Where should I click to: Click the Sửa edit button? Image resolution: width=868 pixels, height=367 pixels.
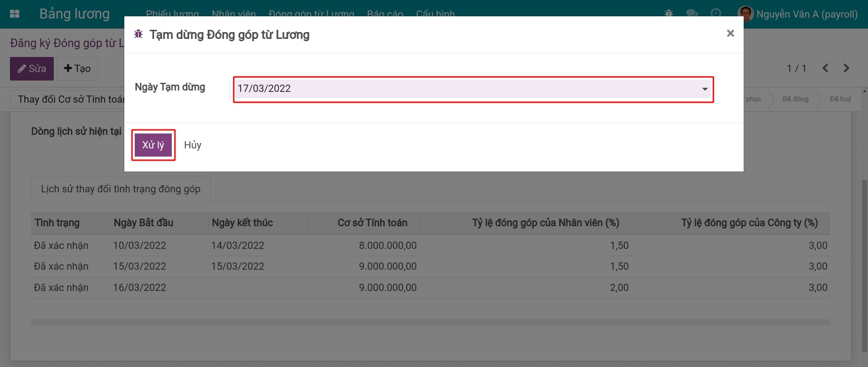[32, 69]
